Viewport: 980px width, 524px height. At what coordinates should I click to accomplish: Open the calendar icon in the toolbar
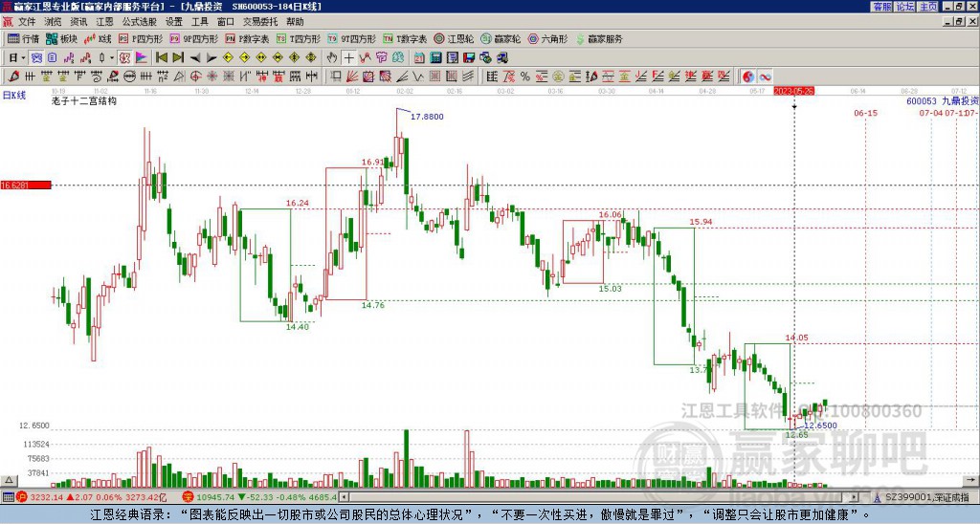(x=419, y=57)
